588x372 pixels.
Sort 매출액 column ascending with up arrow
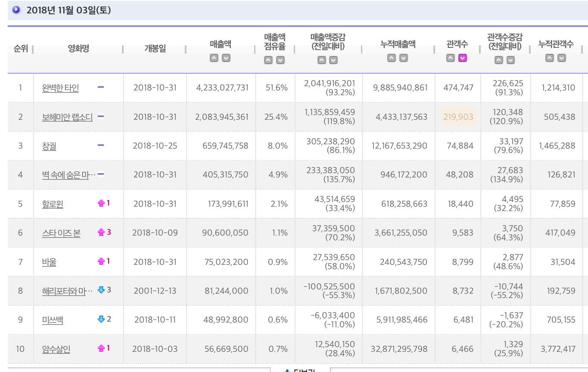[x=214, y=58]
